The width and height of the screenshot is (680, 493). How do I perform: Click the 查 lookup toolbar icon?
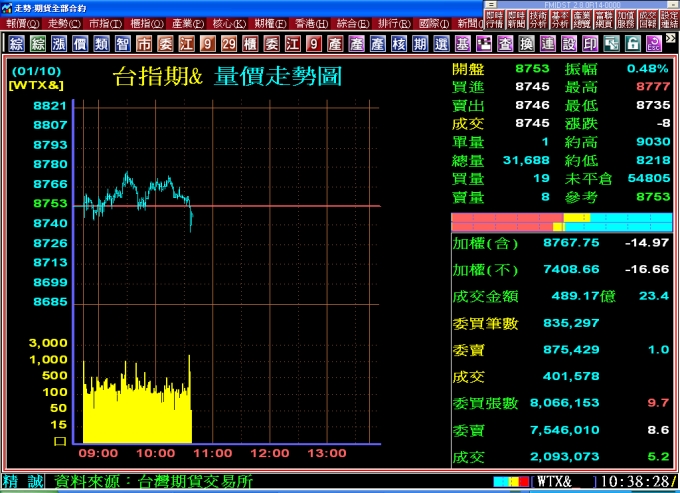505,44
